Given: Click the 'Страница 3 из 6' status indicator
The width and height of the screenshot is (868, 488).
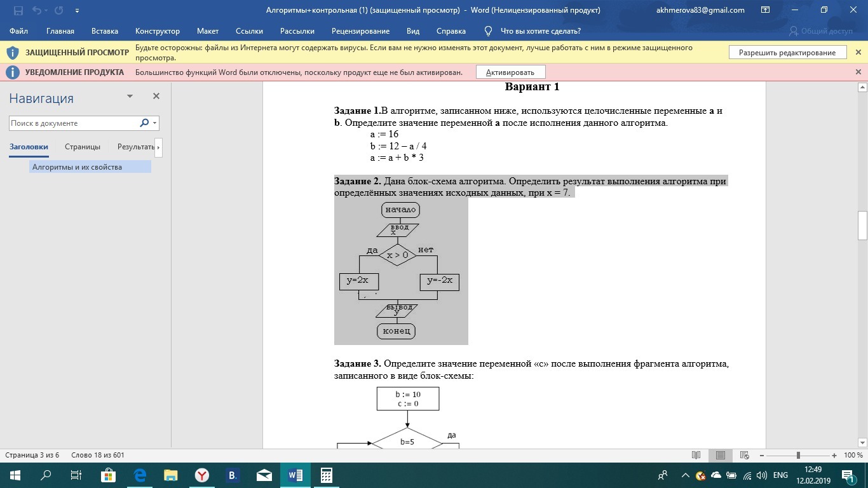Looking at the screenshot, I should coord(32,455).
